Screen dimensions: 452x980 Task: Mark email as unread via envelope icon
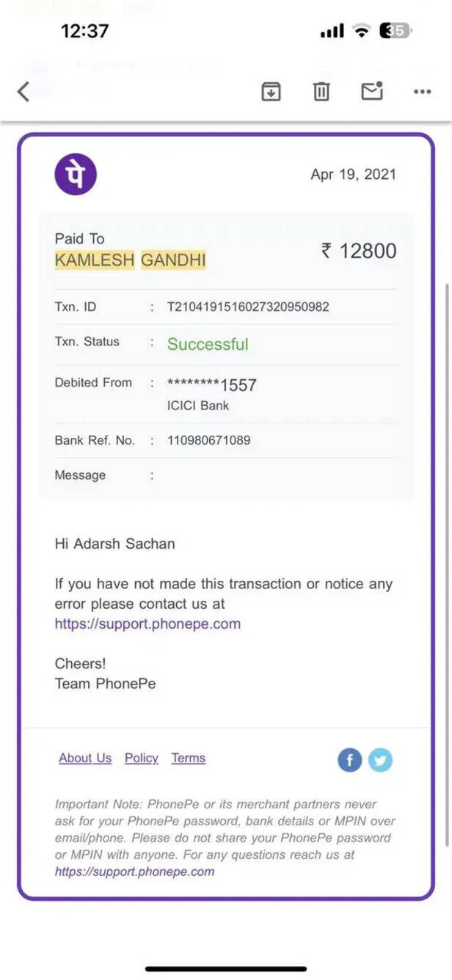pos(372,91)
